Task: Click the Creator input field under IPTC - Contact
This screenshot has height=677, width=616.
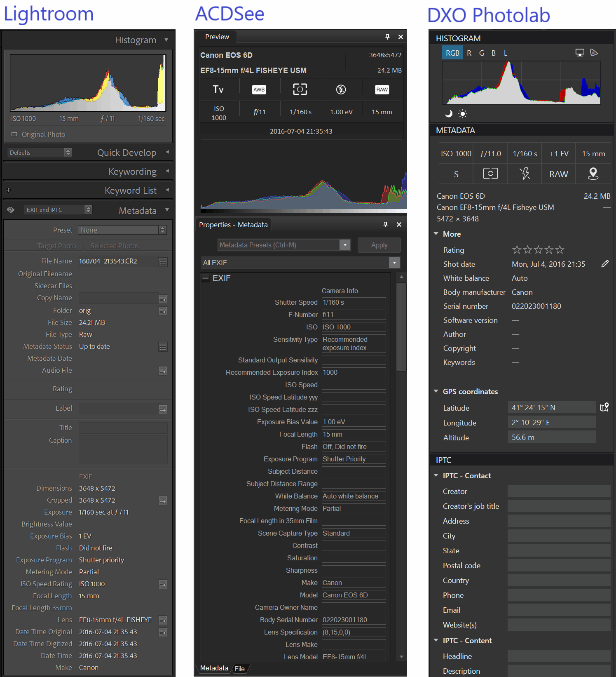Action: (558, 491)
